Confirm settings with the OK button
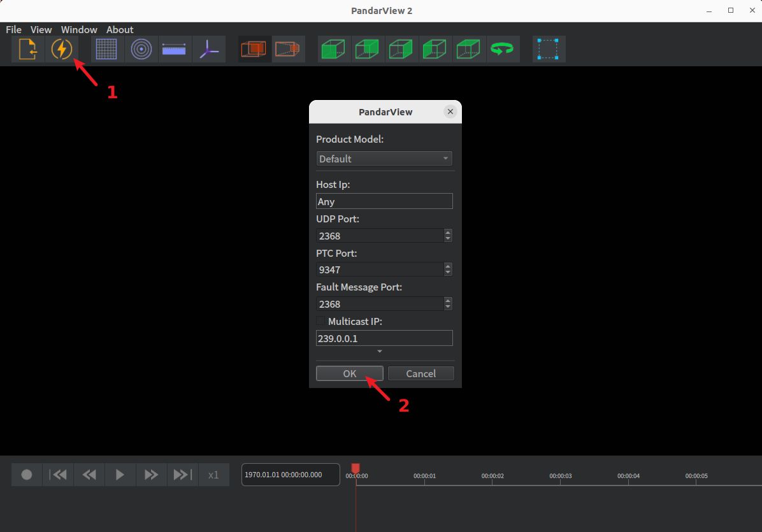Screen dimensions: 762x532 coord(349,373)
